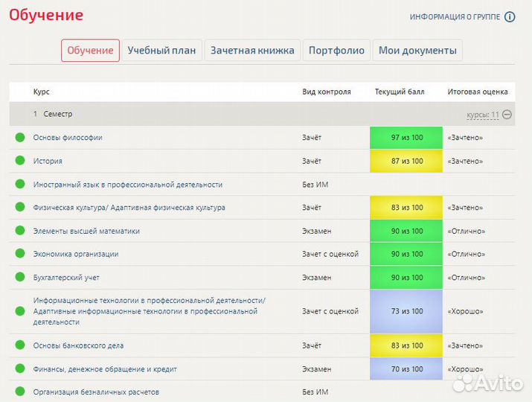Viewport: 532px width, 402px height.
Task: Click the green dot beside Организация безналичных расчетов
Action: (20, 392)
